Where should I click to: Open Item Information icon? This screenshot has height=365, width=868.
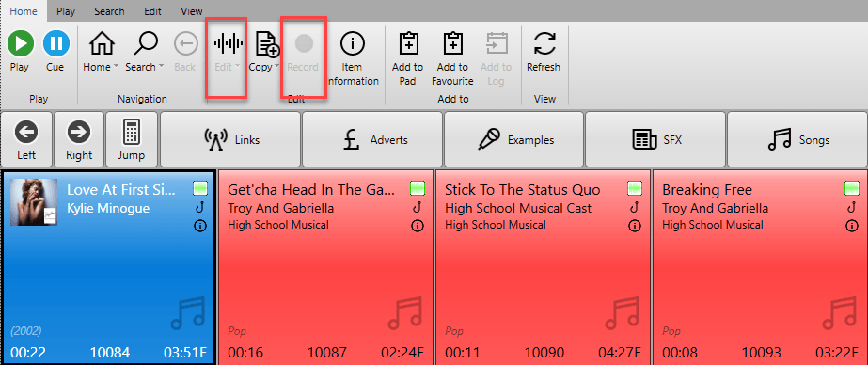[x=352, y=43]
